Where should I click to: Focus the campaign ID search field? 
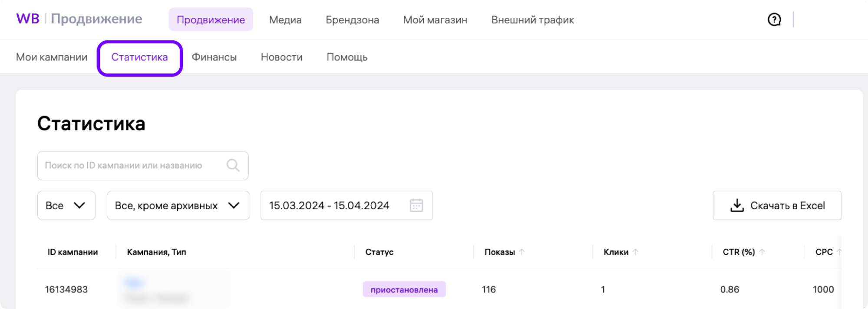pos(130,166)
